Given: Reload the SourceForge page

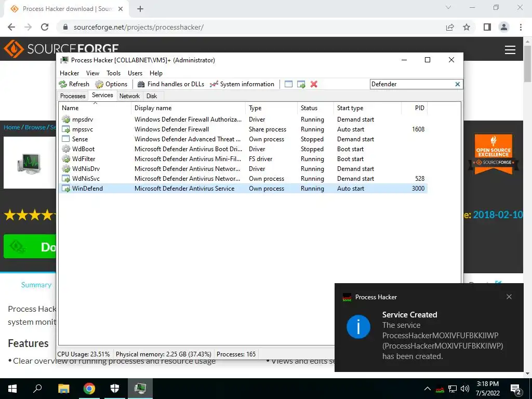Looking at the screenshot, I should 45,27.
